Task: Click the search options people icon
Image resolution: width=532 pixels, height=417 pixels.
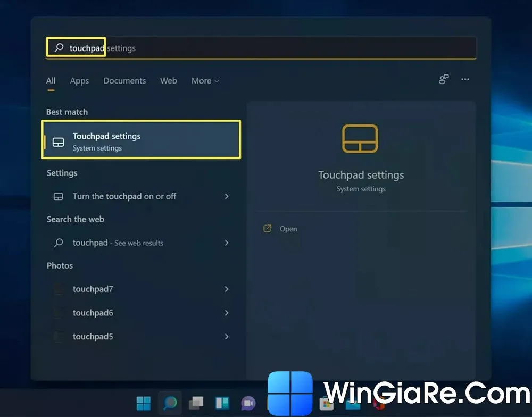Action: [x=444, y=79]
